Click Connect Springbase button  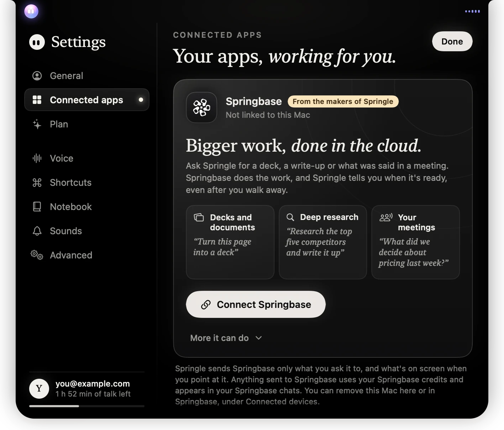(256, 304)
